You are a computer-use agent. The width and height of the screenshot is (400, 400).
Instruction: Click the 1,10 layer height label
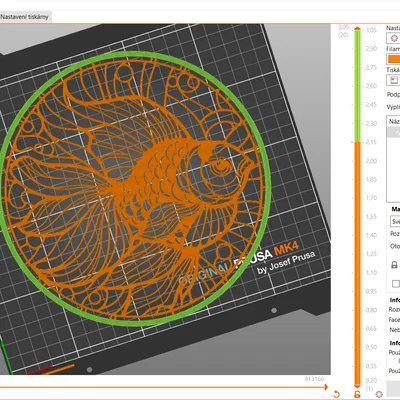tap(371, 273)
